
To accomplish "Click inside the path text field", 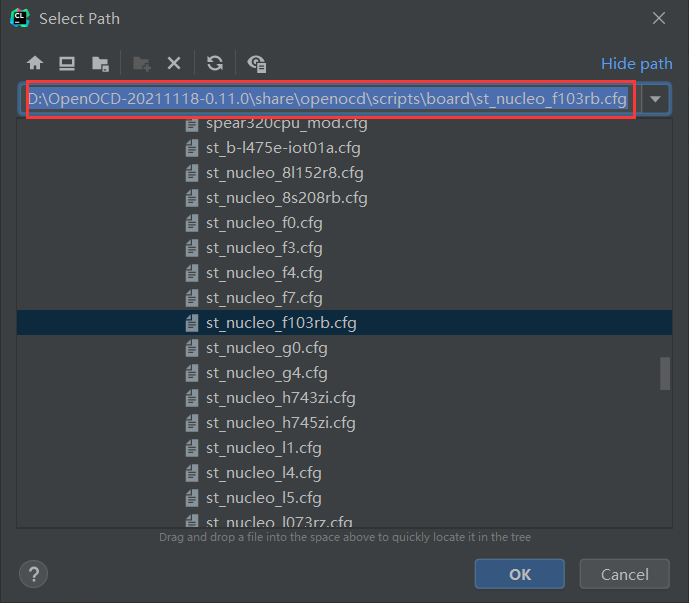I will pos(330,99).
